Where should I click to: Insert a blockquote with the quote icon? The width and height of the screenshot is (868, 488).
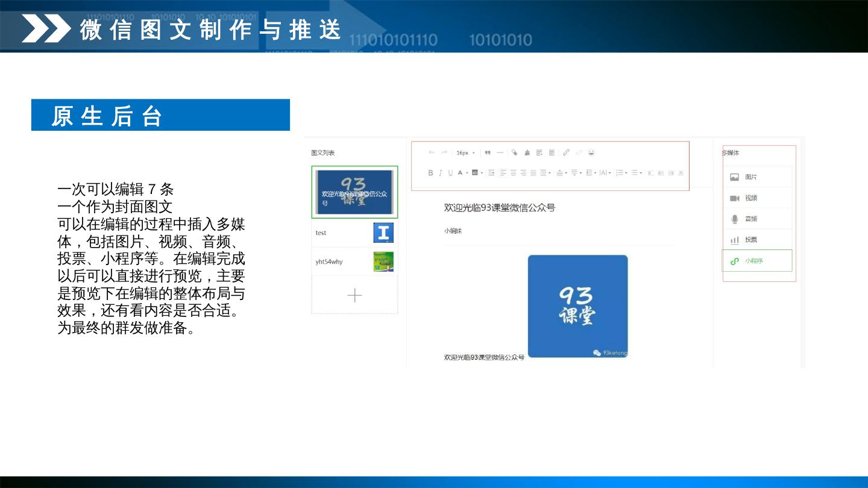point(488,153)
